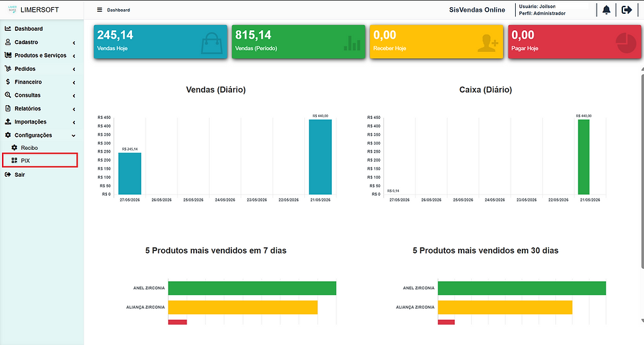Click the Pedidos cart icon
This screenshot has width=644, height=345.
(x=8, y=68)
